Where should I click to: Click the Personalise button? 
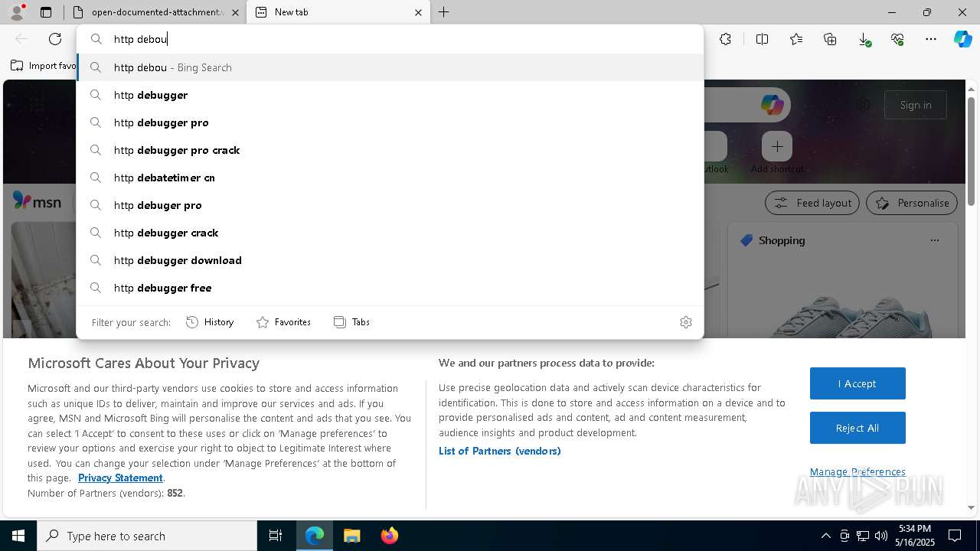tap(912, 203)
